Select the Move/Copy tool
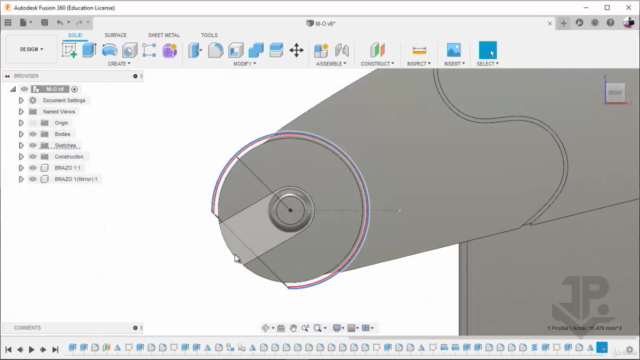This screenshot has height=360, width=640. pyautogui.click(x=296, y=50)
